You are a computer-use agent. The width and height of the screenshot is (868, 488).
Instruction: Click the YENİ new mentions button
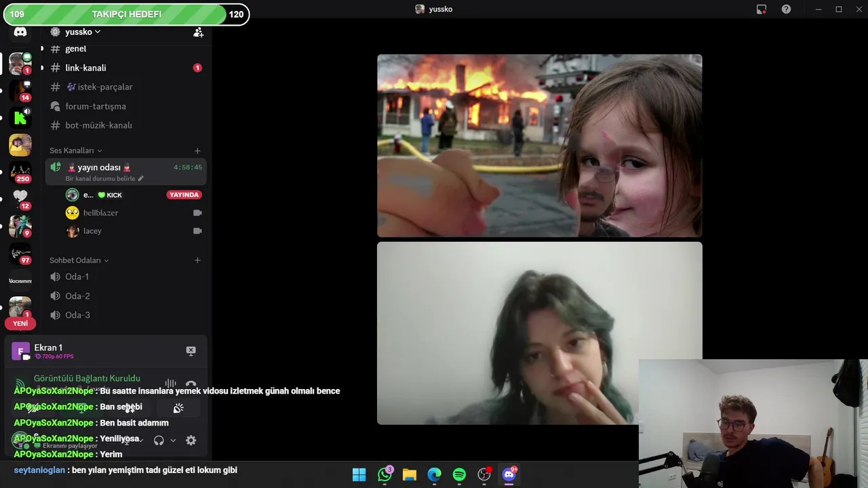click(20, 323)
